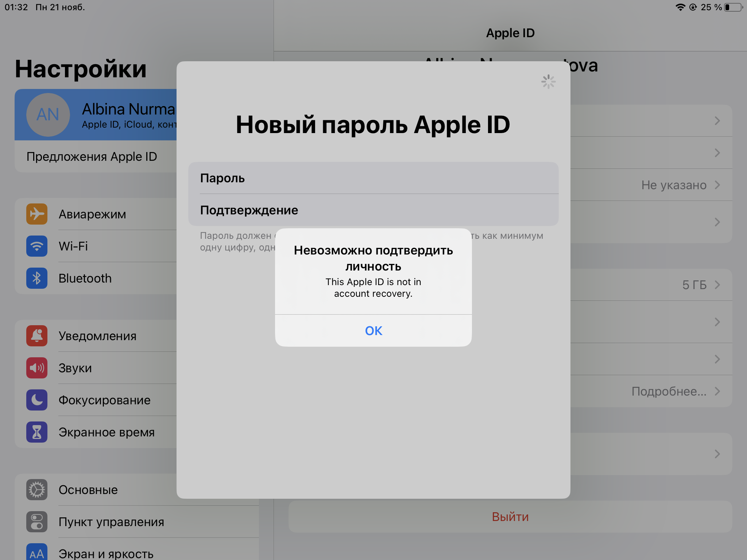Tap the 25 % battery percentage
Viewport: 747px width, 560px height.
pos(711,7)
